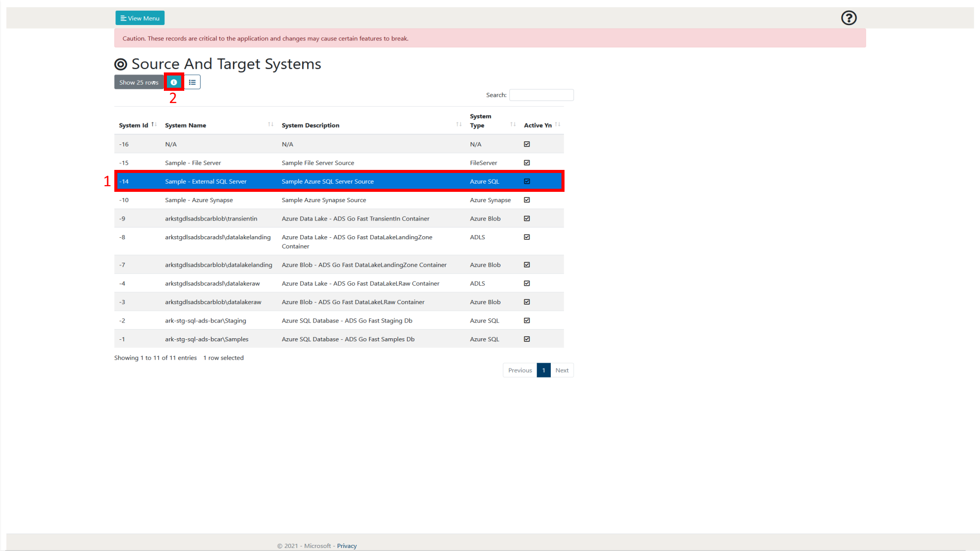Toggle Active checkbox for arkstgdlsadsbcarblob\datalakelanding
This screenshot has width=980, height=551.
[x=527, y=265]
